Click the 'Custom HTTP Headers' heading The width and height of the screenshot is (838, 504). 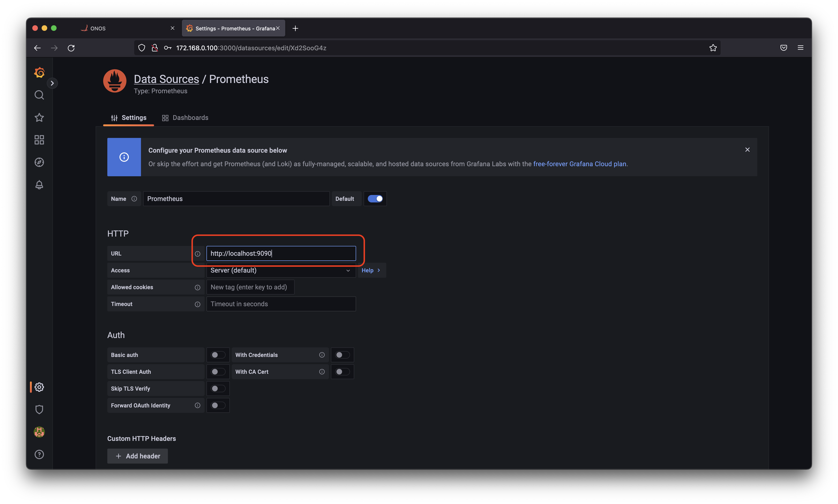pos(142,439)
